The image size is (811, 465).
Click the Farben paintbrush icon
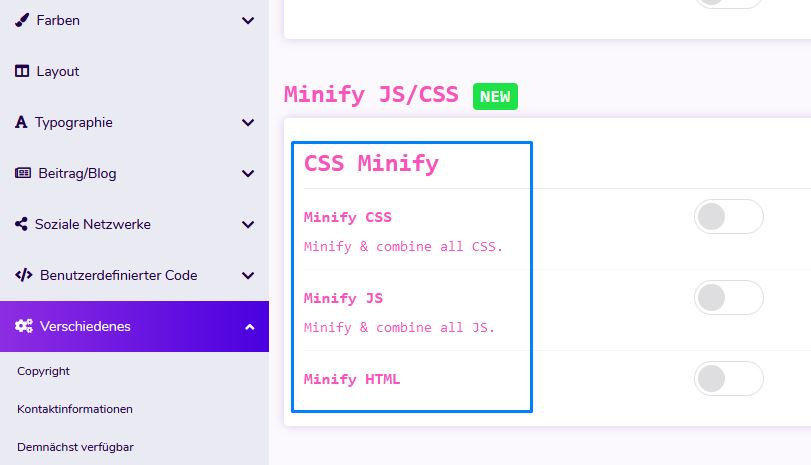pyautogui.click(x=22, y=20)
